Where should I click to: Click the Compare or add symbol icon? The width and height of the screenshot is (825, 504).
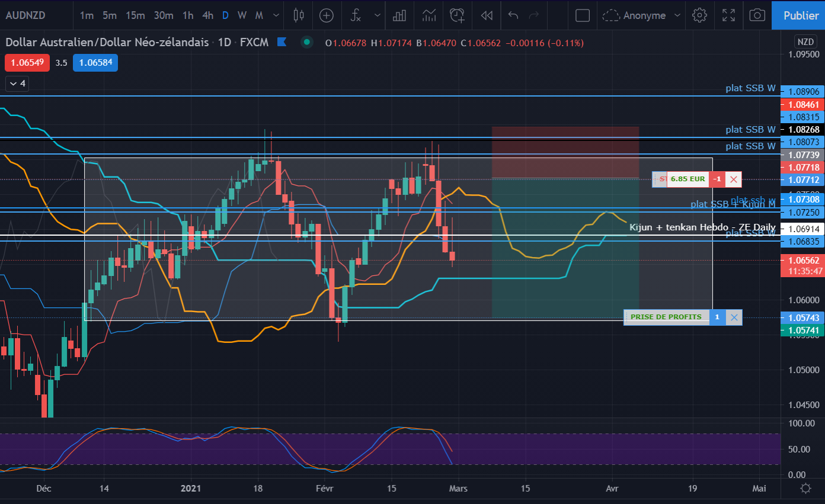327,15
